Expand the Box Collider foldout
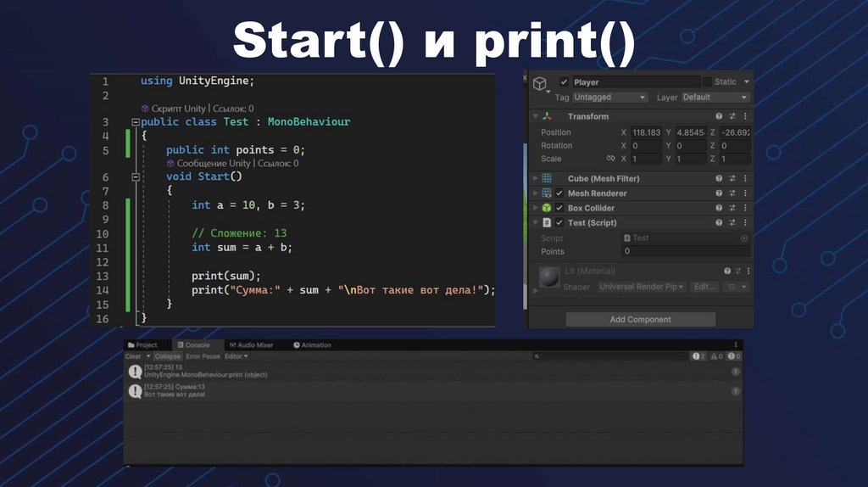The image size is (868, 487). coord(536,208)
